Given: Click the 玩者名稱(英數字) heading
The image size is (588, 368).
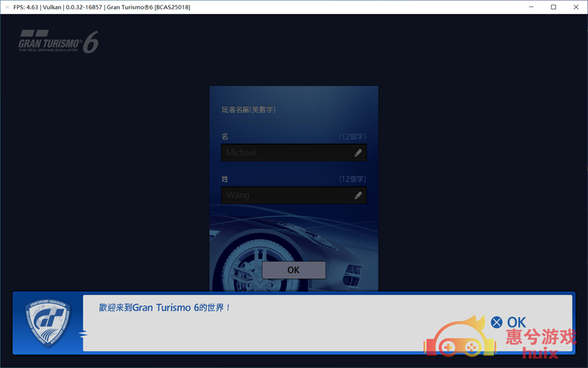Looking at the screenshot, I should [249, 110].
